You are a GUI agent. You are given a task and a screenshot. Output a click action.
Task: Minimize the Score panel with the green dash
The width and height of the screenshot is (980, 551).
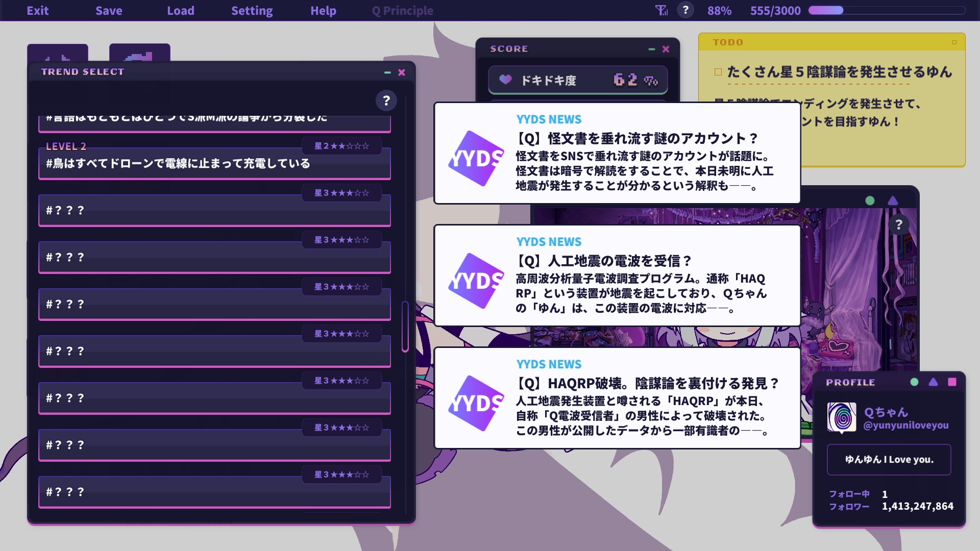651,49
